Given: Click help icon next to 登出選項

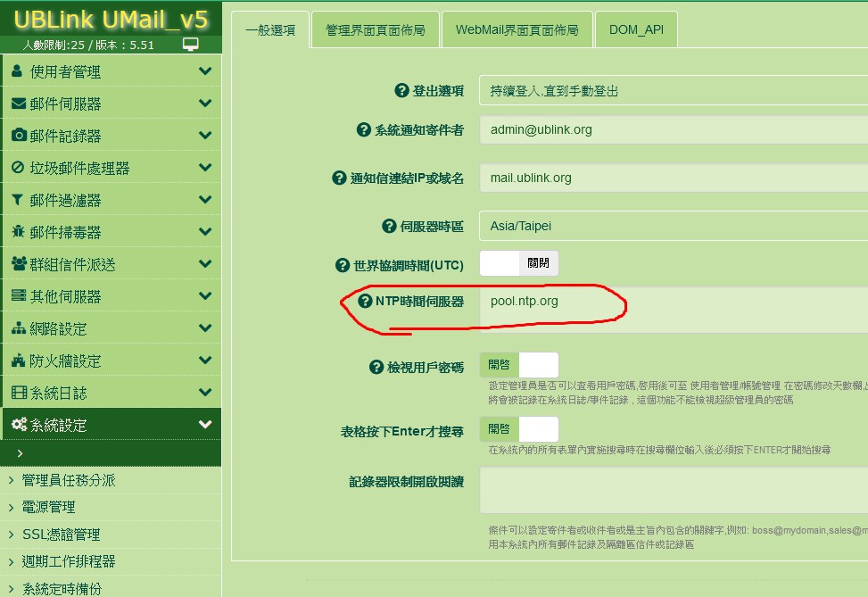Looking at the screenshot, I should click(401, 91).
